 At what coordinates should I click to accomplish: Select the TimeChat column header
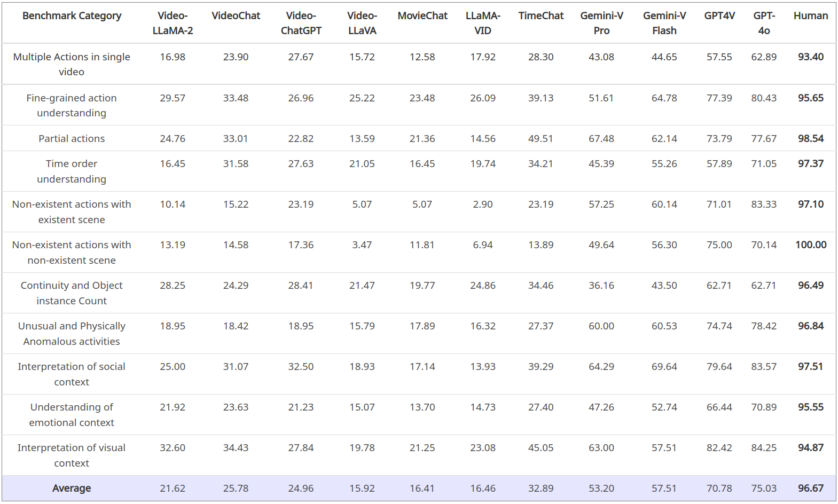pyautogui.click(x=541, y=16)
